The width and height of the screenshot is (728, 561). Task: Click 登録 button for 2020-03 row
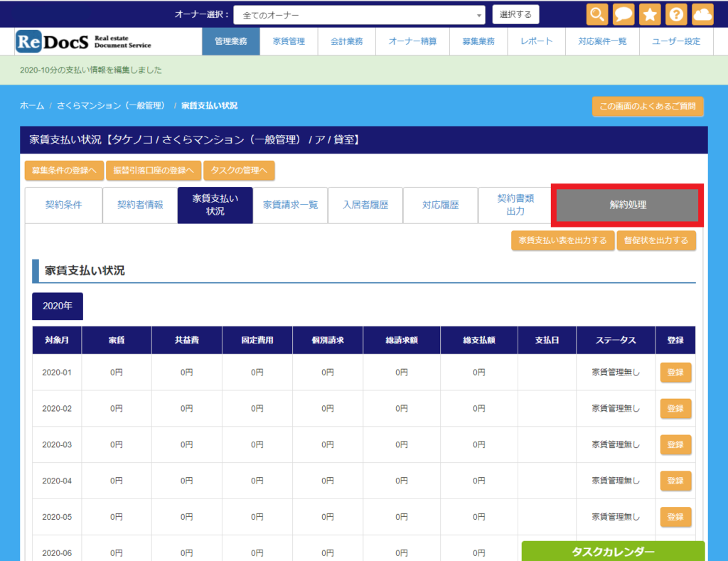(x=675, y=445)
